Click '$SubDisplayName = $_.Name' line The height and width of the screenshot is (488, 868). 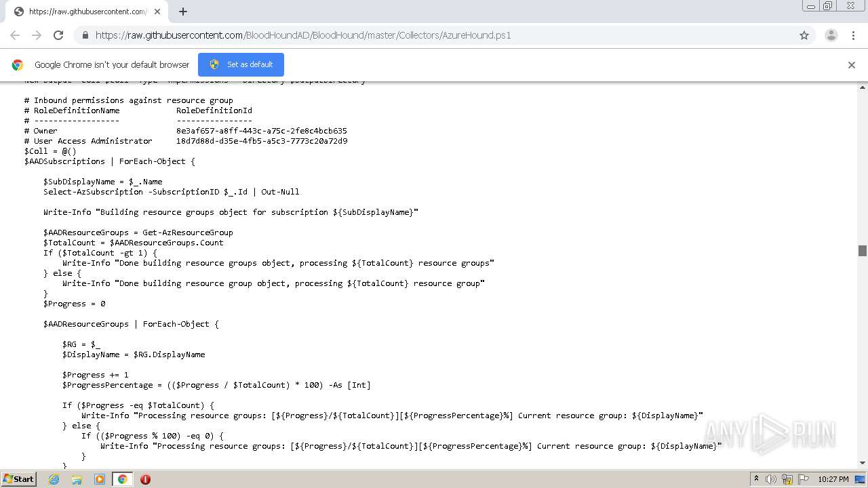point(103,182)
